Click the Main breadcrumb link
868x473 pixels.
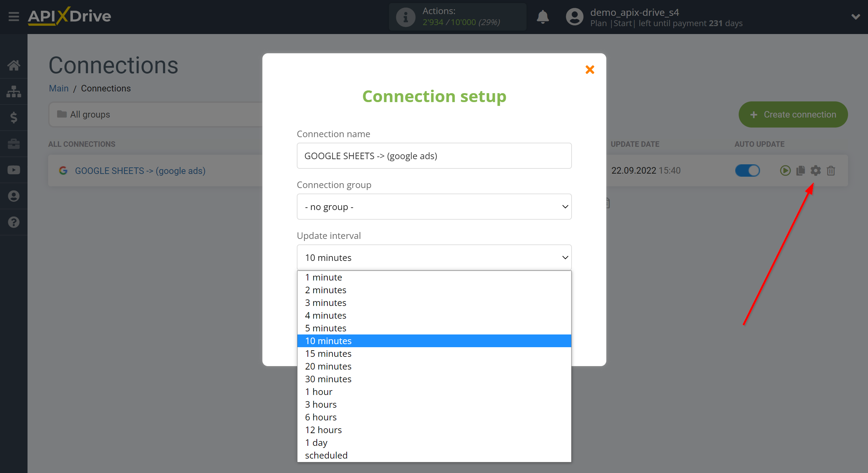coord(58,88)
